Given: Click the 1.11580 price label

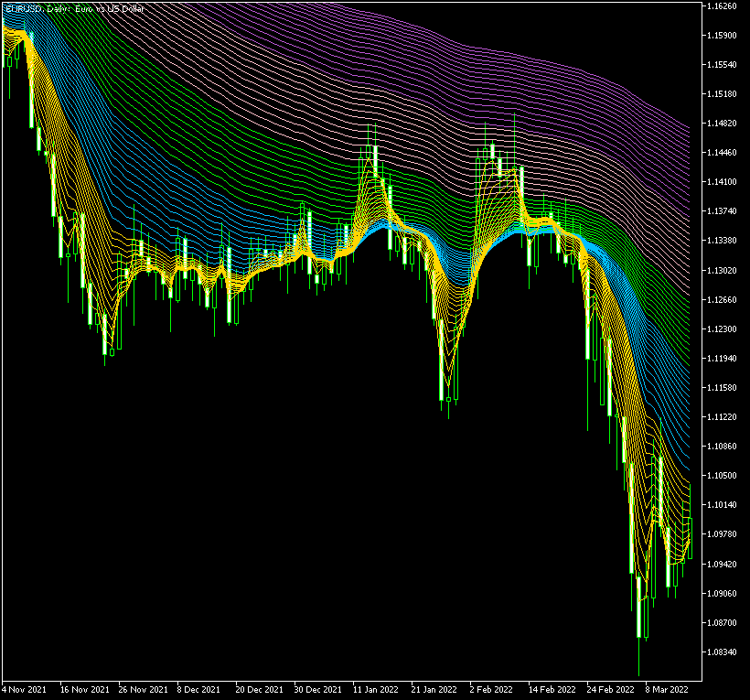Looking at the screenshot, I should 722,388.
